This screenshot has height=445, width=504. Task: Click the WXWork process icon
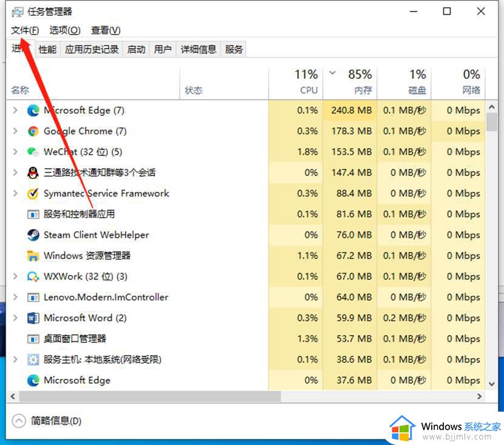[x=33, y=276]
